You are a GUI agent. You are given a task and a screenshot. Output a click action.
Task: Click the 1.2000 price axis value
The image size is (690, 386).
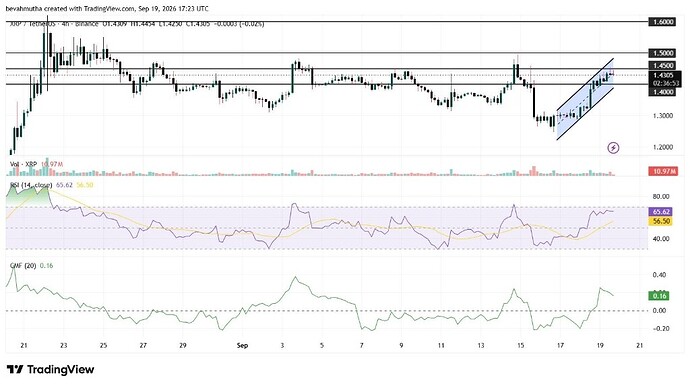[x=663, y=147]
